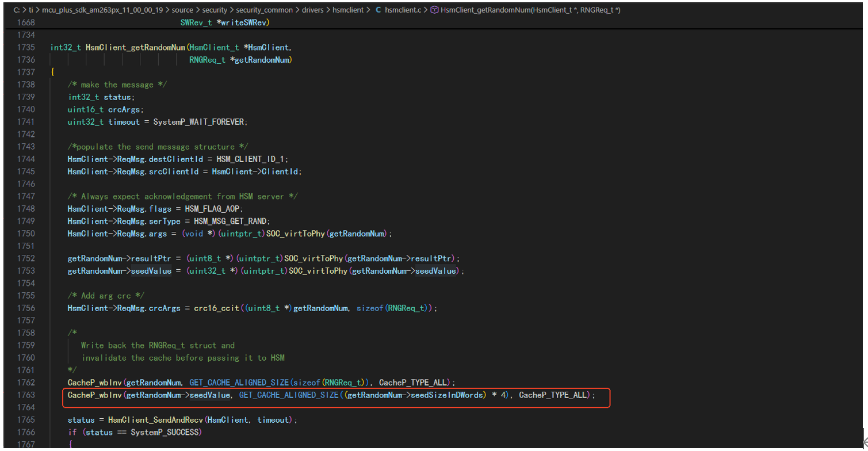868x451 pixels.
Task: Click line number 1735 in gutter
Action: coord(26,47)
